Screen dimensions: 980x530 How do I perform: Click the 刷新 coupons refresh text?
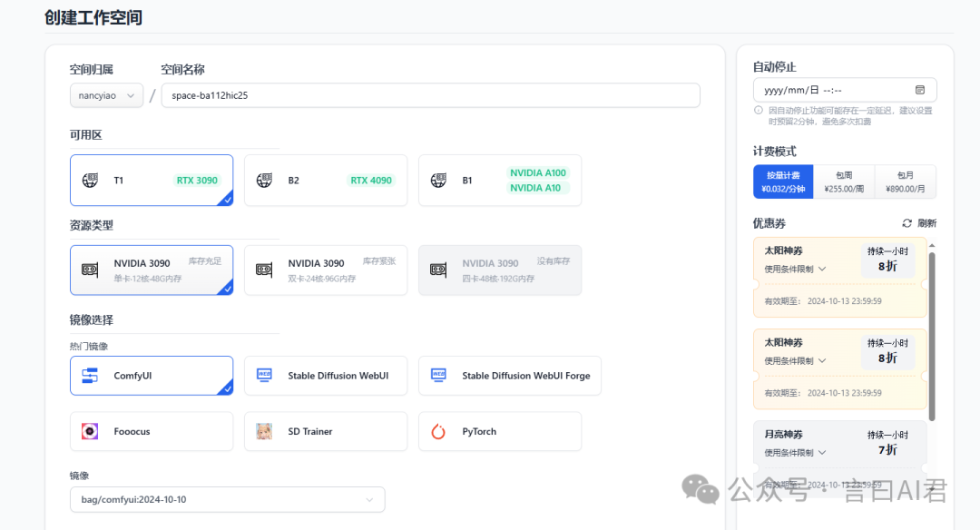pos(926,223)
